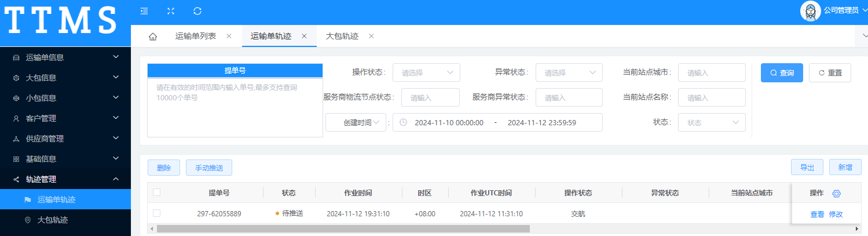Click the horizontal table scrollbar

click(x=343, y=228)
